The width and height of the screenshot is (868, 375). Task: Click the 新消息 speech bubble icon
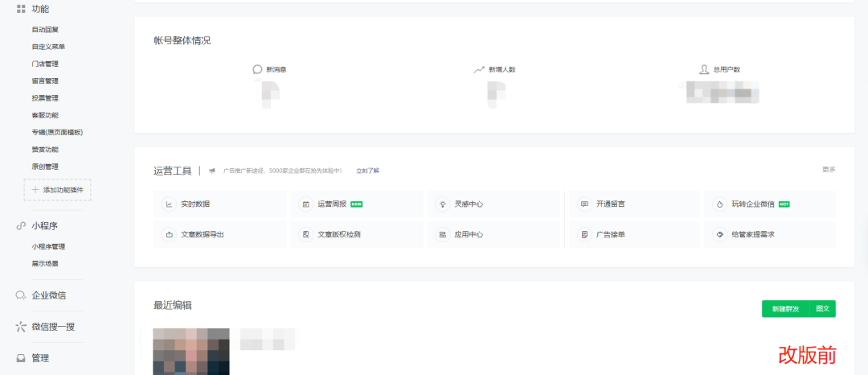click(257, 70)
